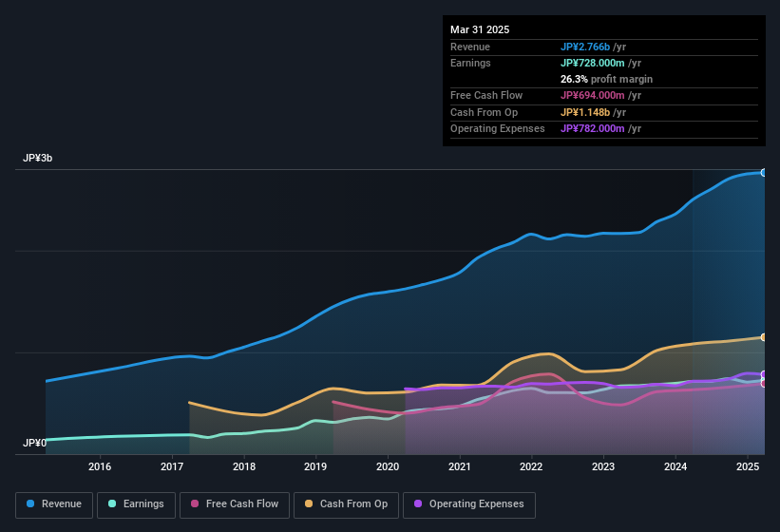The height and width of the screenshot is (532, 780).
Task: Click the 2020 x-axis label
Action: (x=388, y=466)
